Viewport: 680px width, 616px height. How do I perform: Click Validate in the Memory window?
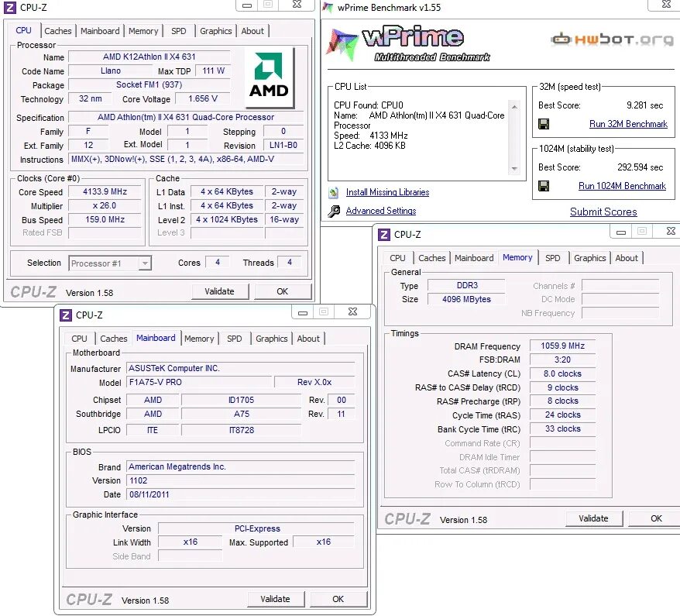pyautogui.click(x=594, y=518)
